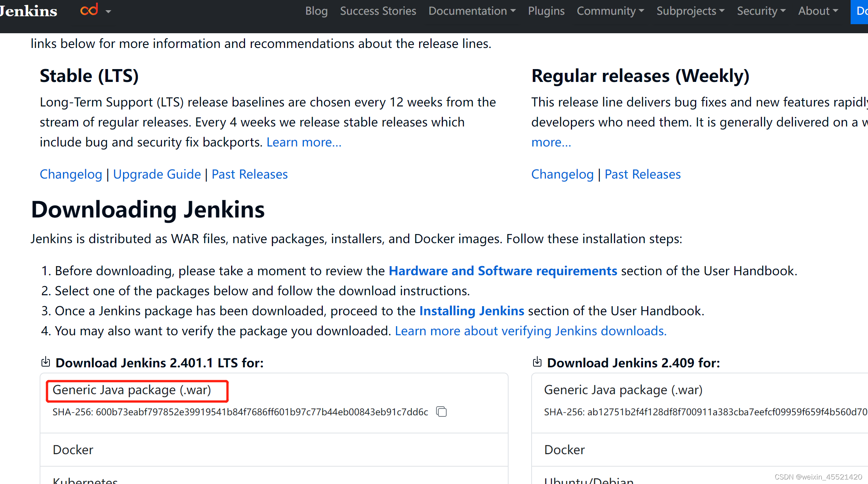Navigate to the Plugins page

[546, 11]
